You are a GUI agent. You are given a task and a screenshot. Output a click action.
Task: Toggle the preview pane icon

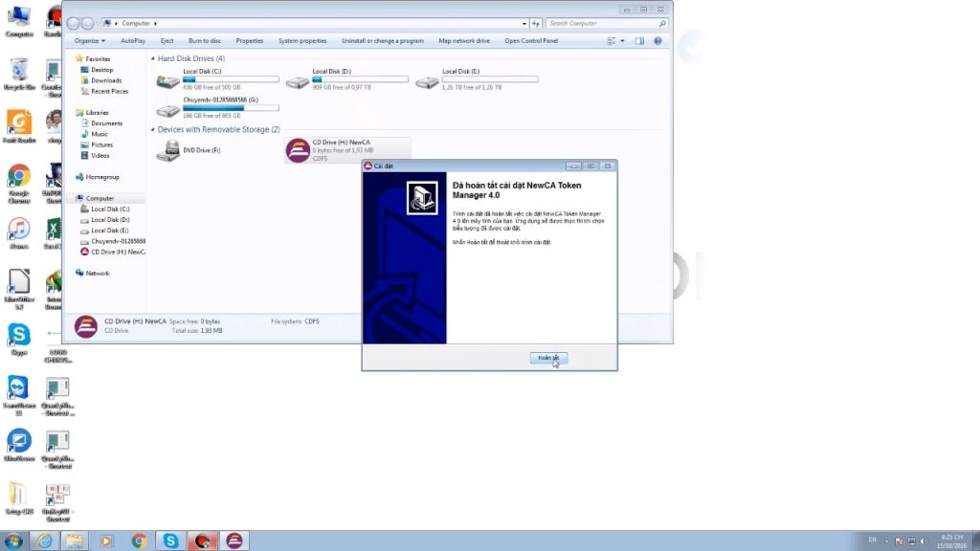(x=639, y=40)
